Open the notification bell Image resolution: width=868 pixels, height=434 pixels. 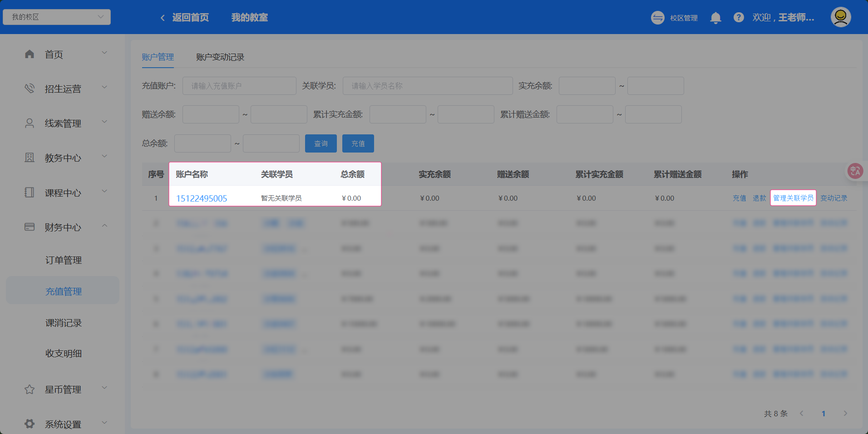coord(715,18)
